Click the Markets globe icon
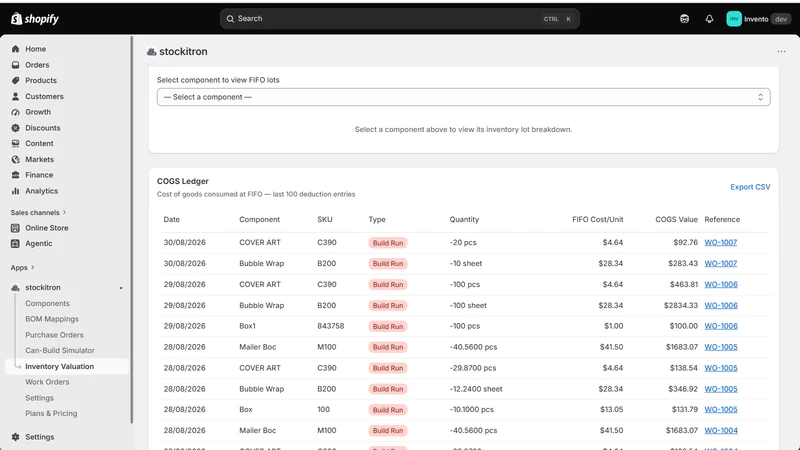This screenshot has height=450, width=800. pyautogui.click(x=15, y=159)
